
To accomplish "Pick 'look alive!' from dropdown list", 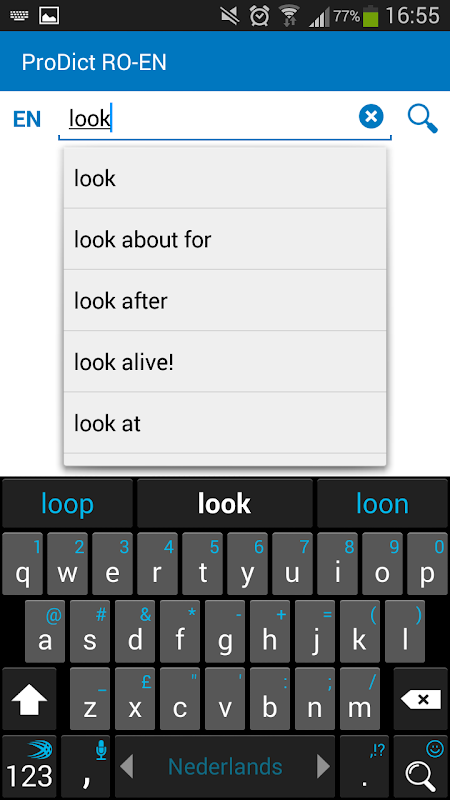I will [224, 361].
